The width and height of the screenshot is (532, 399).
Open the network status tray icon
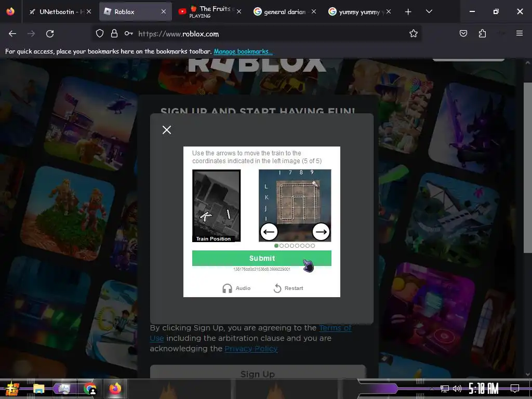click(445, 389)
